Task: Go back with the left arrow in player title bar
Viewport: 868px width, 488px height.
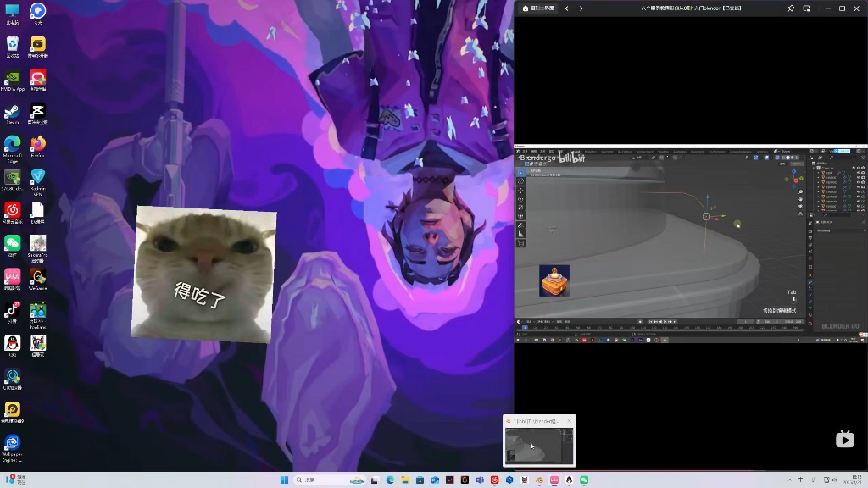Action: [x=567, y=8]
